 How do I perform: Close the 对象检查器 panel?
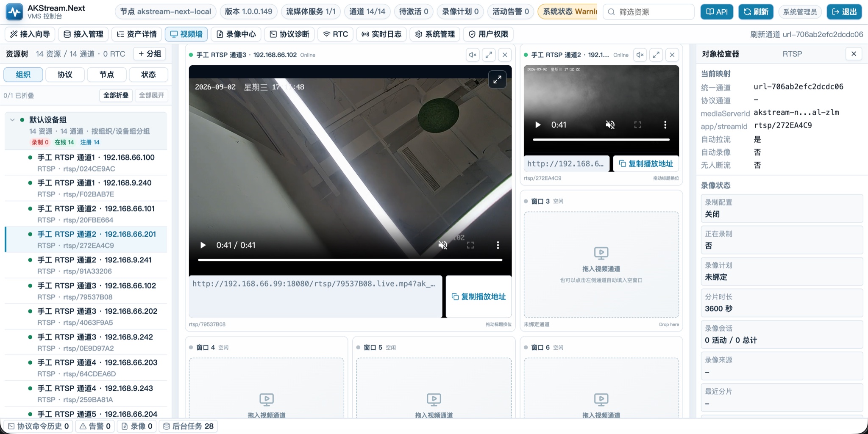pyautogui.click(x=854, y=54)
